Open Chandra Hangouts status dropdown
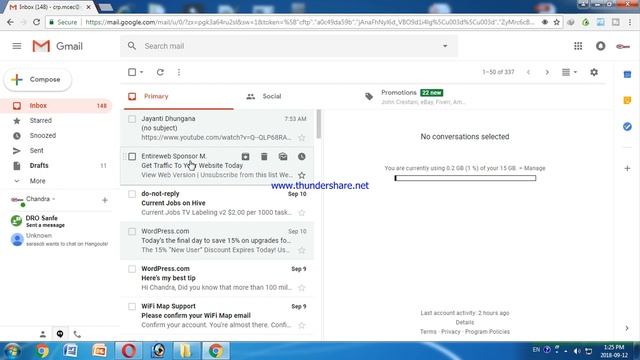 (53, 199)
